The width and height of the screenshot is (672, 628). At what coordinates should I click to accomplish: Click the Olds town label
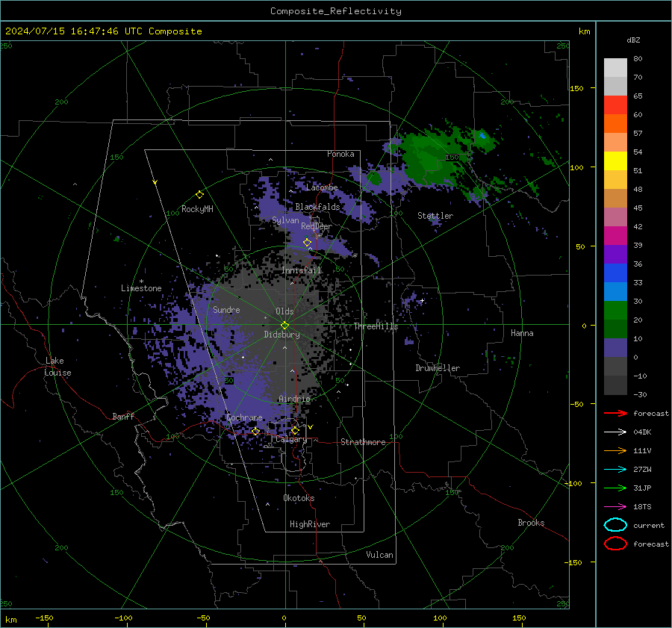284,311
